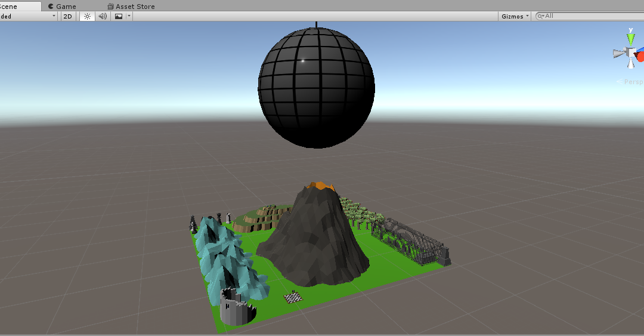Toggle the scene effects image icon
This screenshot has height=336, width=644.
(119, 16)
